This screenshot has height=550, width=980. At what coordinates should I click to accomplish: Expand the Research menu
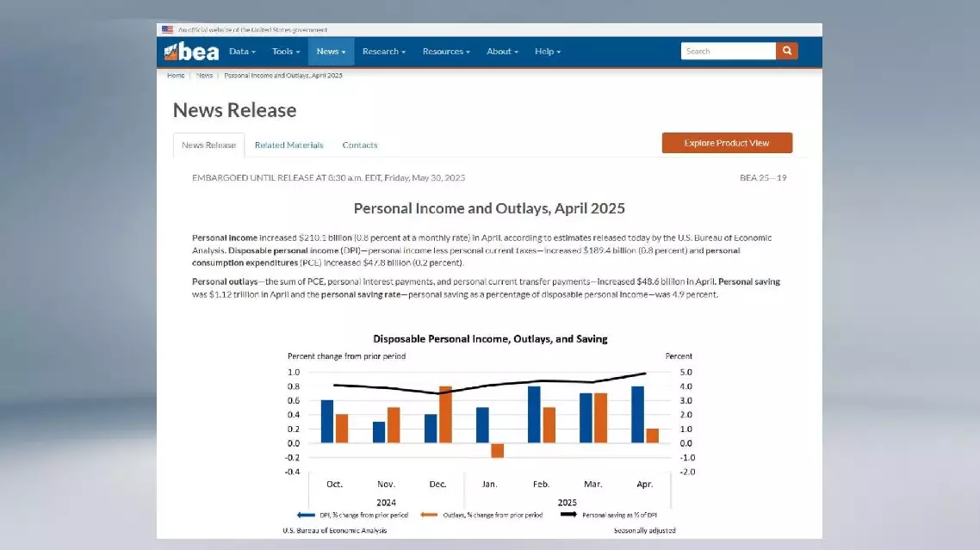click(x=383, y=52)
